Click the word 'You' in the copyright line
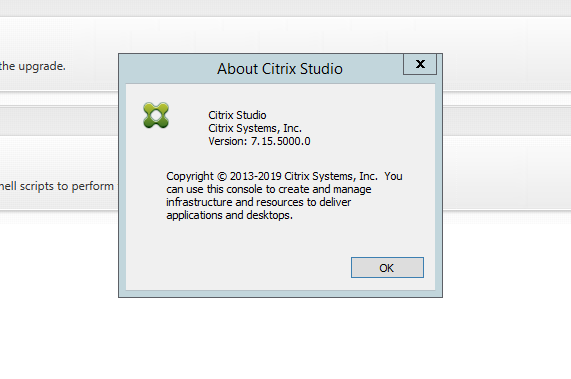The width and height of the screenshot is (571, 379). click(x=393, y=176)
